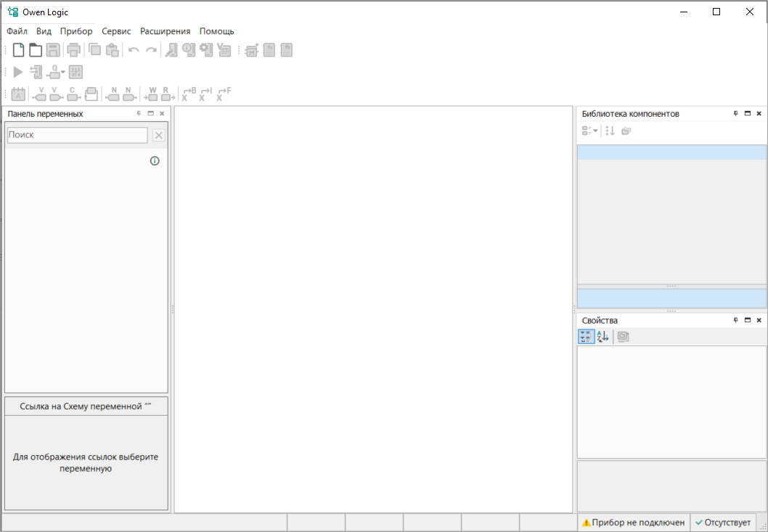The image size is (768, 532).
Task: Close the Панель переменных panel
Action: click(162, 114)
